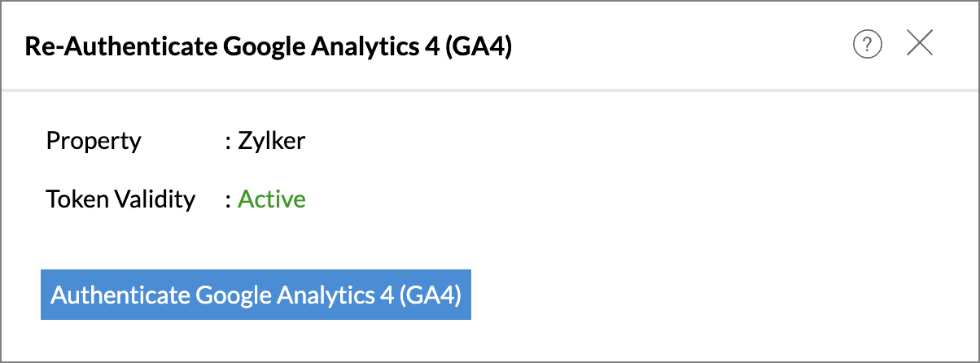Hit the X icon in dialog header

tap(920, 44)
